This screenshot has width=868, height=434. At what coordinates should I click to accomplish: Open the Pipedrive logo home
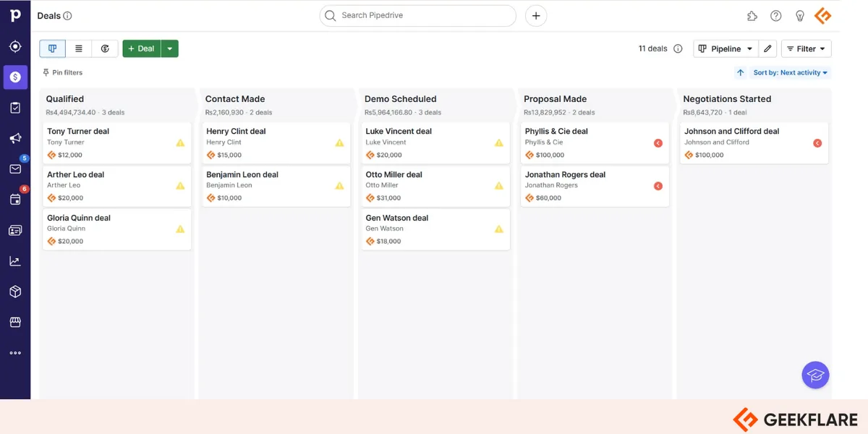[15, 16]
